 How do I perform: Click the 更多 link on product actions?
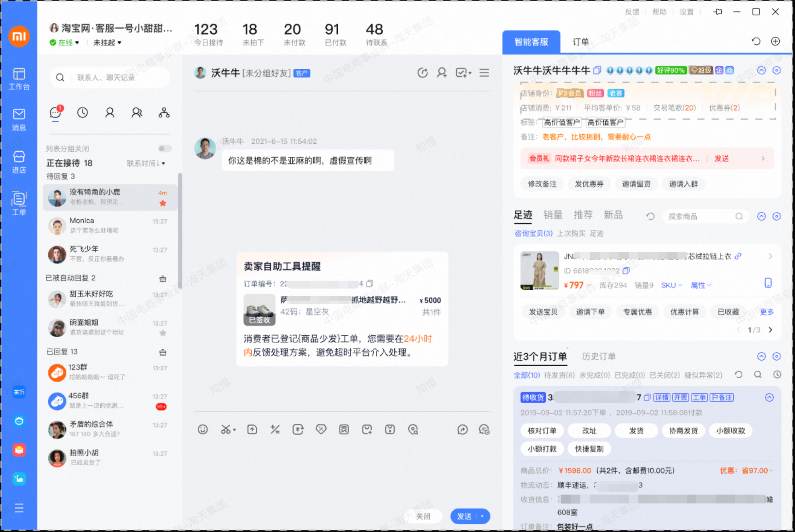767,312
